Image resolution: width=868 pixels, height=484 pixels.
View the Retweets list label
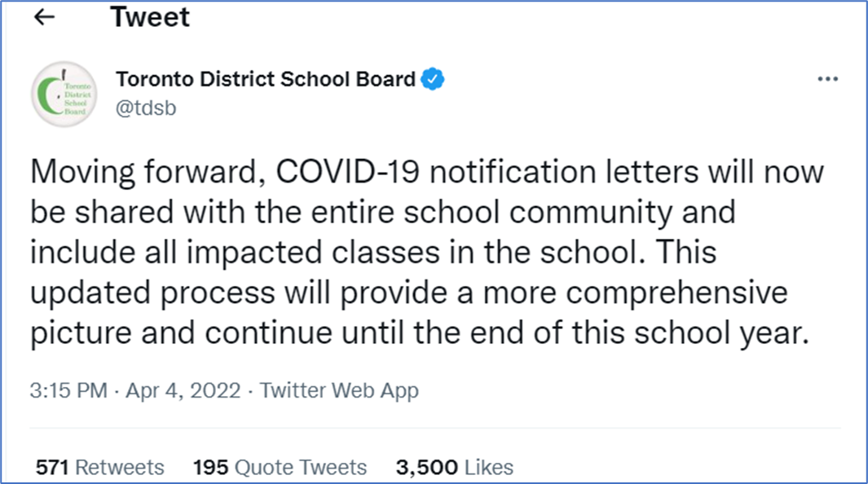point(120,468)
